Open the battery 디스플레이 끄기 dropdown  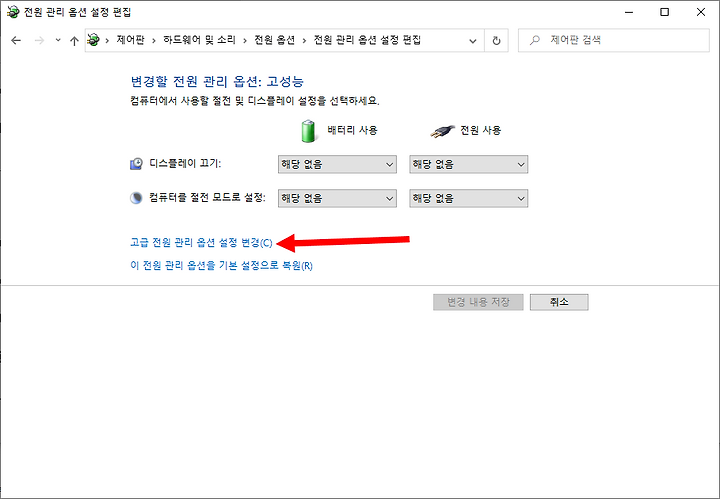point(337,164)
